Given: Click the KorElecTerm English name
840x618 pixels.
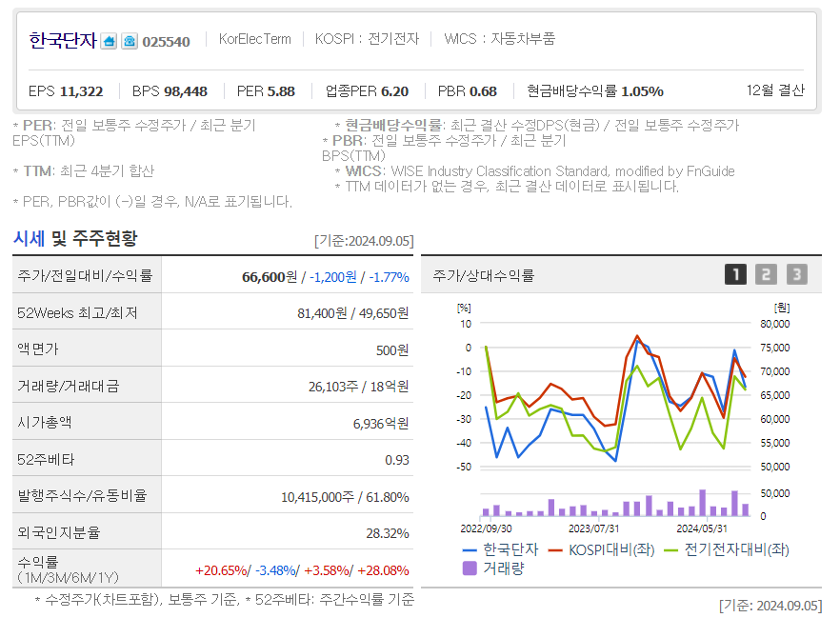Looking at the screenshot, I should [255, 39].
